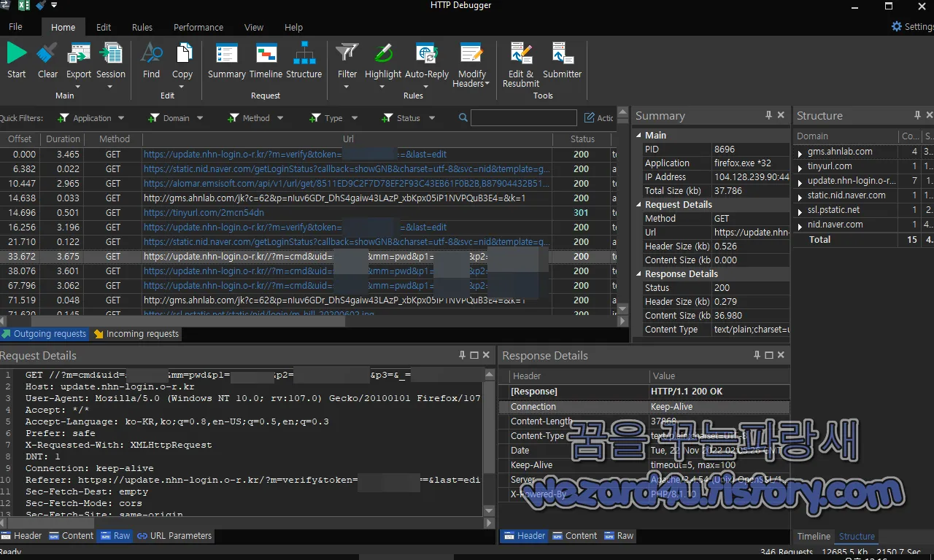Viewport: 934px width, 560px height.
Task: Click the Start capture icon
Action: (17, 53)
